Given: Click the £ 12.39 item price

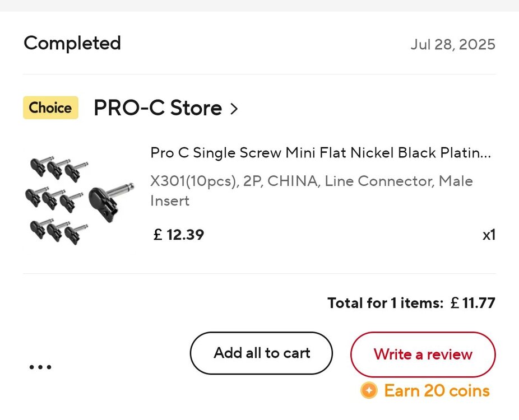Looking at the screenshot, I should [179, 235].
